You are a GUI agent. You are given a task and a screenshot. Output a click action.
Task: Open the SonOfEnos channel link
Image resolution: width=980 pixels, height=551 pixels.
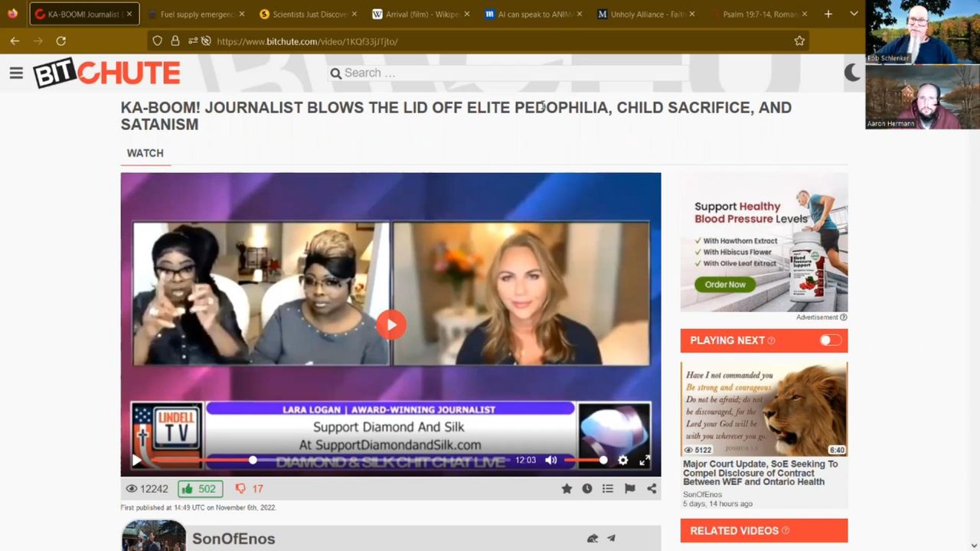point(233,539)
